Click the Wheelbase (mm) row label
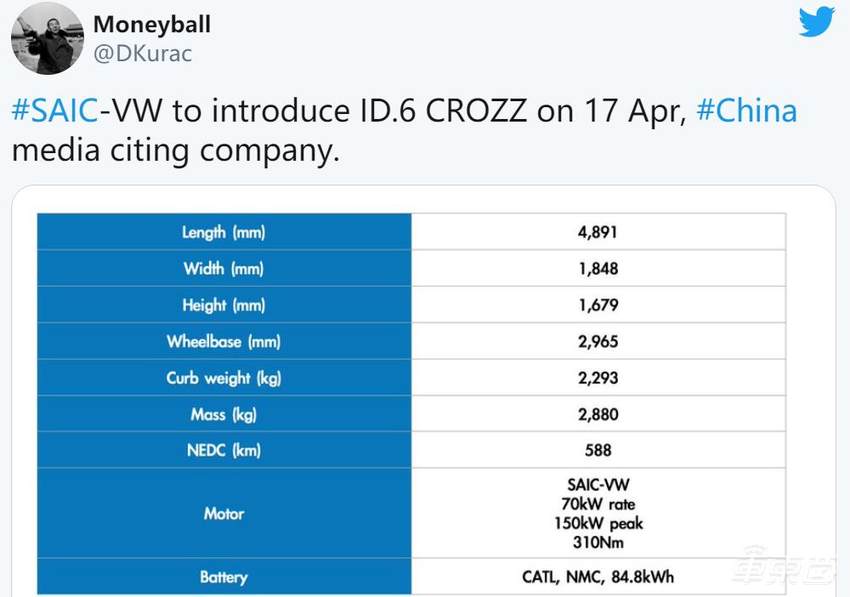 point(224,342)
